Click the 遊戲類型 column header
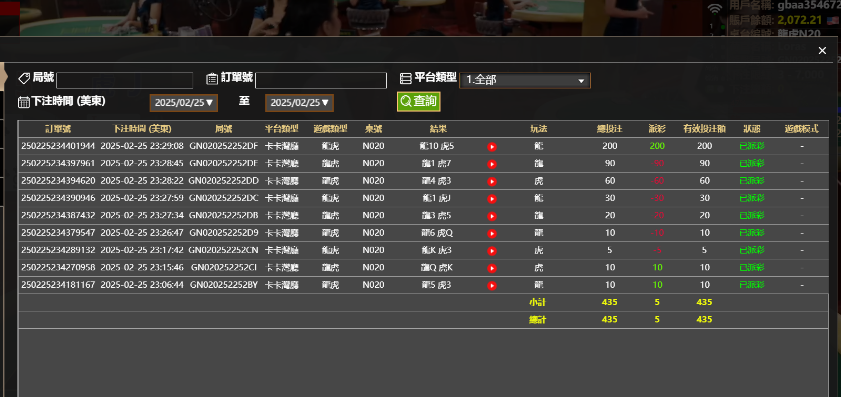This screenshot has height=397, width=841. click(330, 129)
